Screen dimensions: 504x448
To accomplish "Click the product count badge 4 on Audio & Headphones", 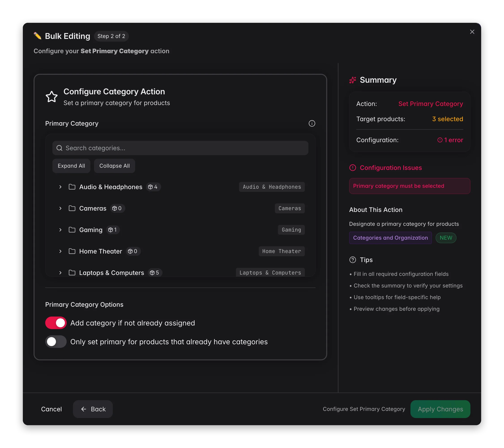I will point(153,187).
